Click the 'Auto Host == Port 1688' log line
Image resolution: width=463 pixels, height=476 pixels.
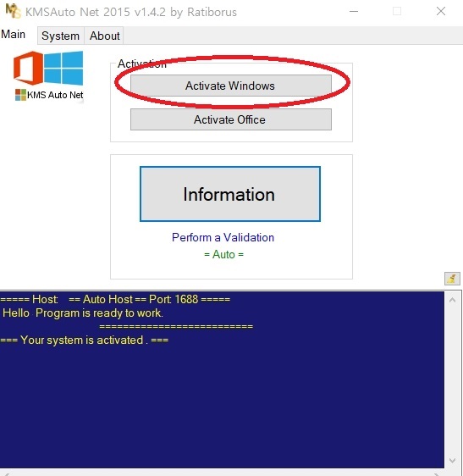tap(115, 299)
